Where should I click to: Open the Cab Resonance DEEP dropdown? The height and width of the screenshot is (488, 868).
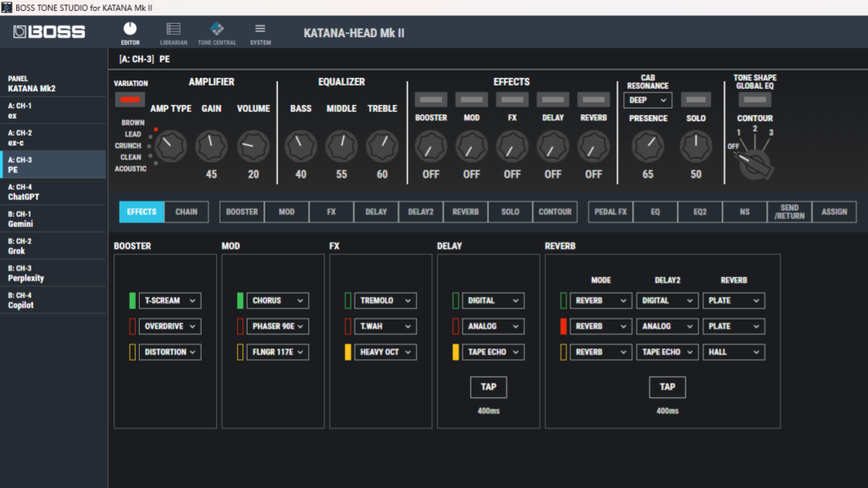tap(648, 100)
